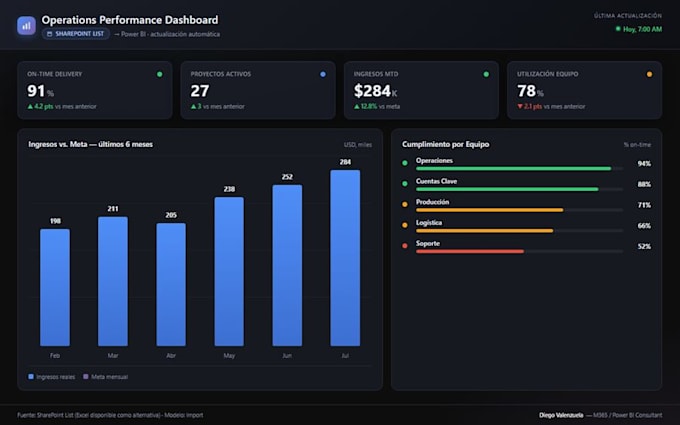Image resolution: width=680 pixels, height=425 pixels.
Task: Click the SharePoint List badge
Action: pyautogui.click(x=75, y=34)
